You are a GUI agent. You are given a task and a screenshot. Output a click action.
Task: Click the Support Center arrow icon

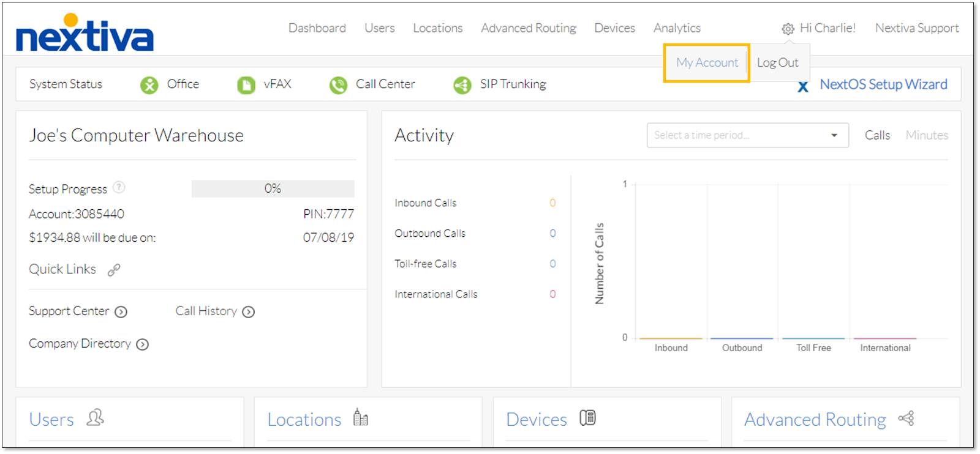(121, 312)
